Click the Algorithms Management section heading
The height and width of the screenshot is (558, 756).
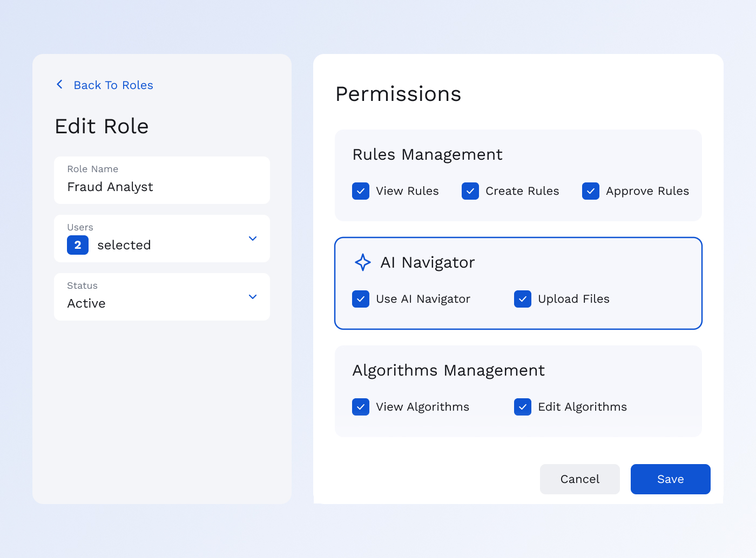[448, 371]
